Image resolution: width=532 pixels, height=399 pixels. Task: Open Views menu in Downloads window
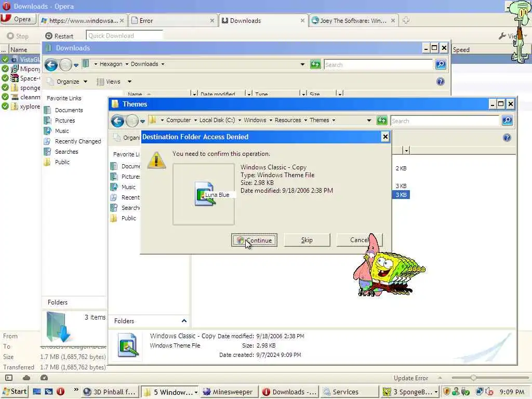(x=114, y=82)
